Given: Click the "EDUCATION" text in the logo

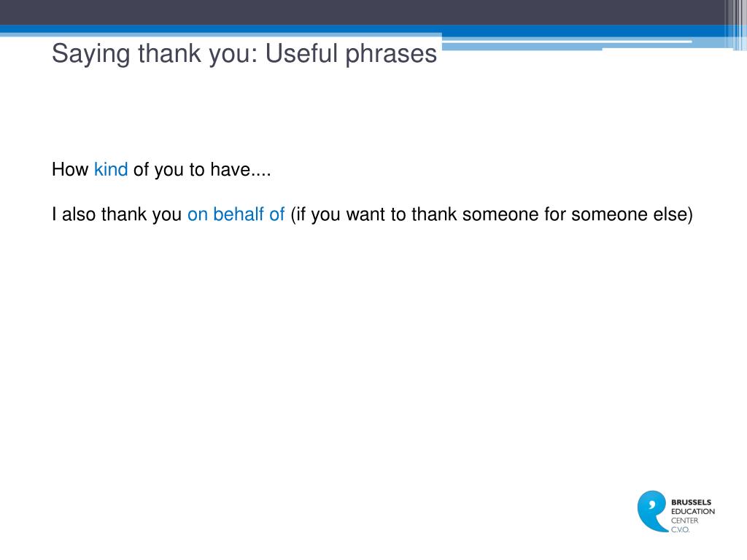Looking at the screenshot, I should click(693, 512).
